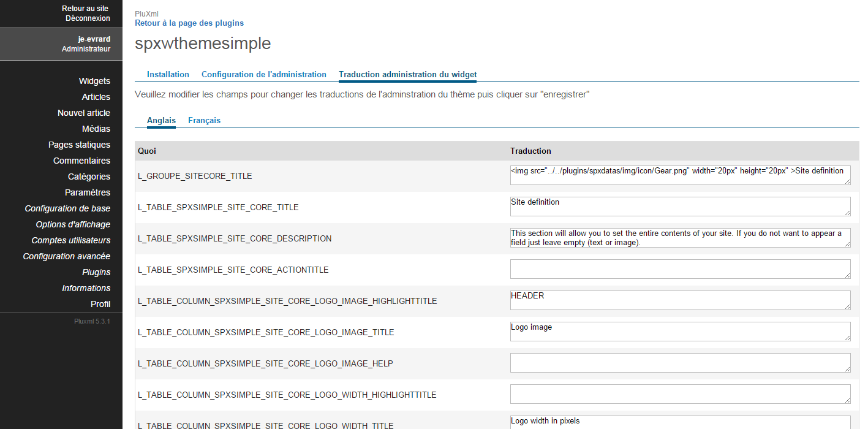Viewport: 868px width, 429px height.
Task: Click the field containing HEADER text
Action: click(680, 300)
